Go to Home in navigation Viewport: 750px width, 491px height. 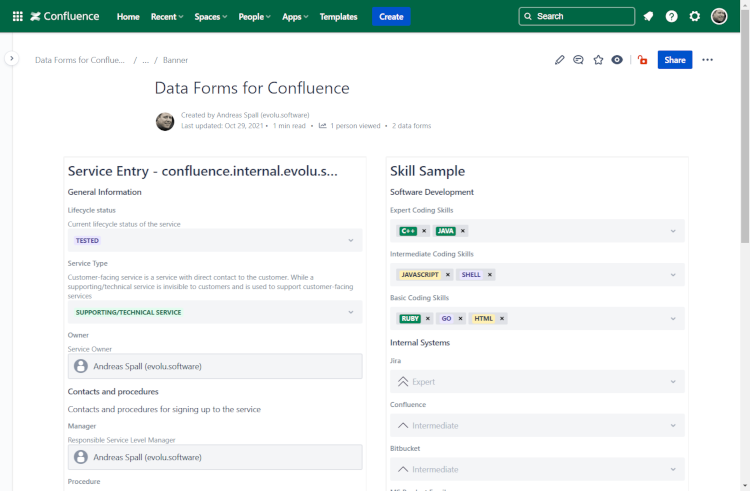coord(128,17)
